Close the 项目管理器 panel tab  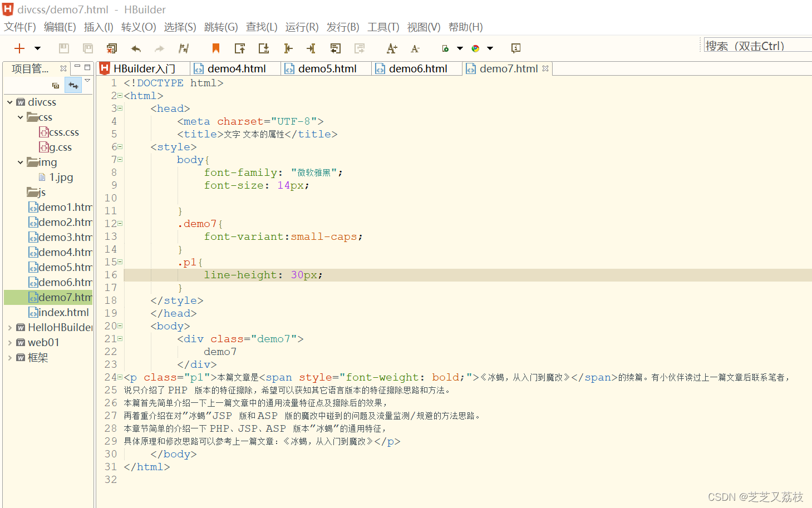[63, 68]
